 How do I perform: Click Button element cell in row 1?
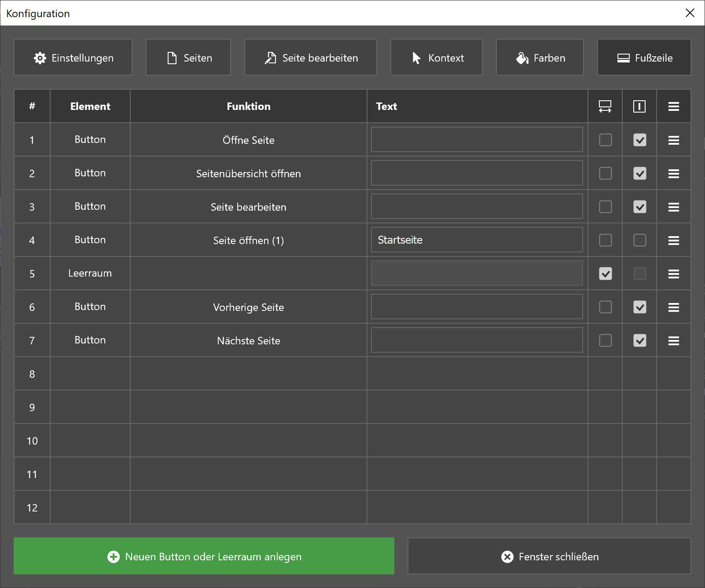tap(90, 140)
